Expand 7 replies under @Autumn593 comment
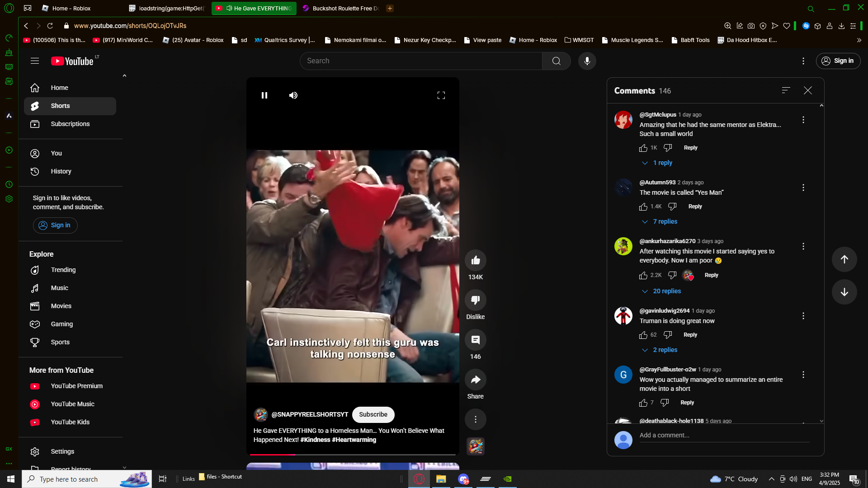Viewport: 868px width, 488px height. [x=660, y=222]
